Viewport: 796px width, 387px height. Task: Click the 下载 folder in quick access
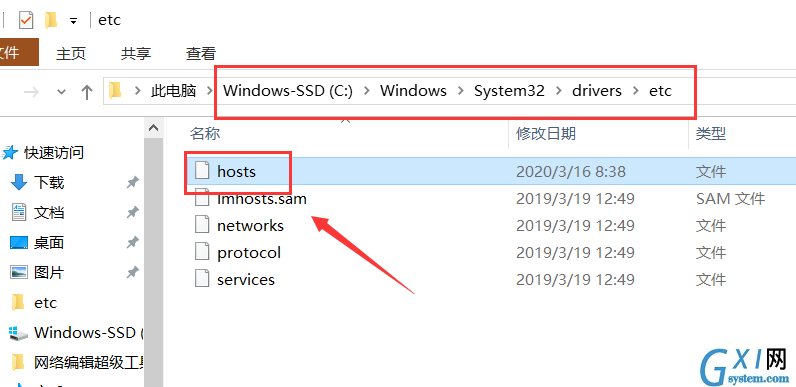tap(49, 182)
